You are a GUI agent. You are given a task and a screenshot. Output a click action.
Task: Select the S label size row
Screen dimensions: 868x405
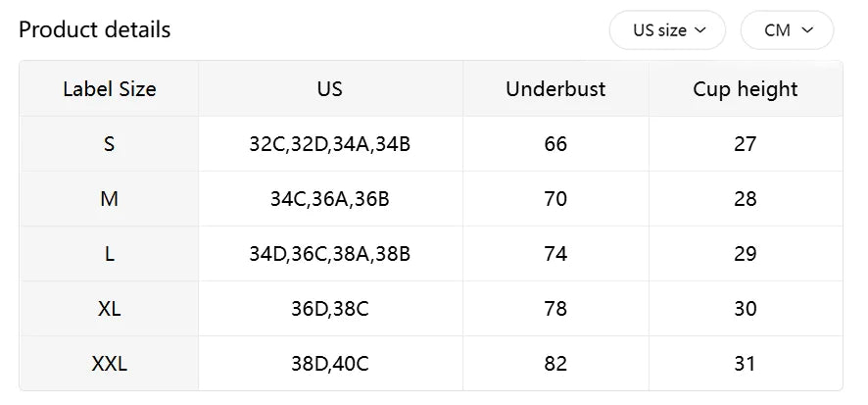(110, 144)
